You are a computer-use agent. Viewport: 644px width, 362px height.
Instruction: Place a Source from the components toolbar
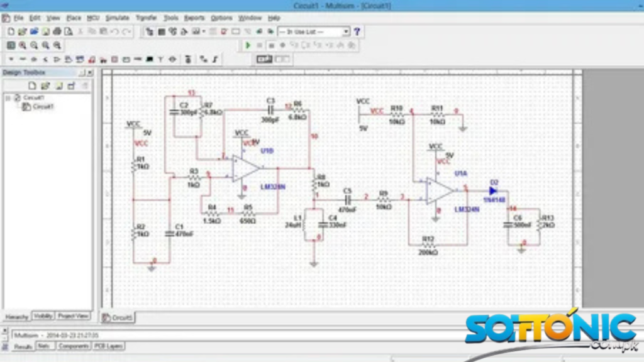[x=11, y=60]
